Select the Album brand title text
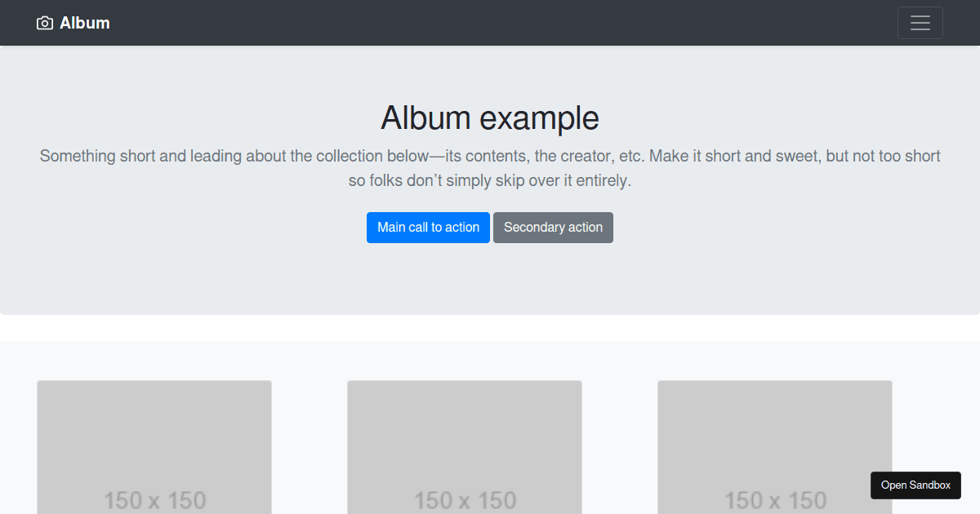The width and height of the screenshot is (980, 514). click(x=85, y=23)
